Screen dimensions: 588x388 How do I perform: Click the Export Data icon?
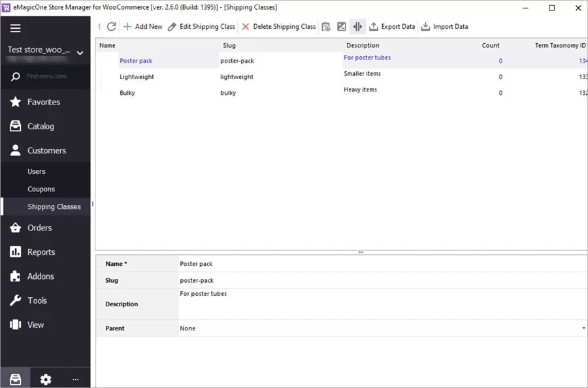(372, 27)
